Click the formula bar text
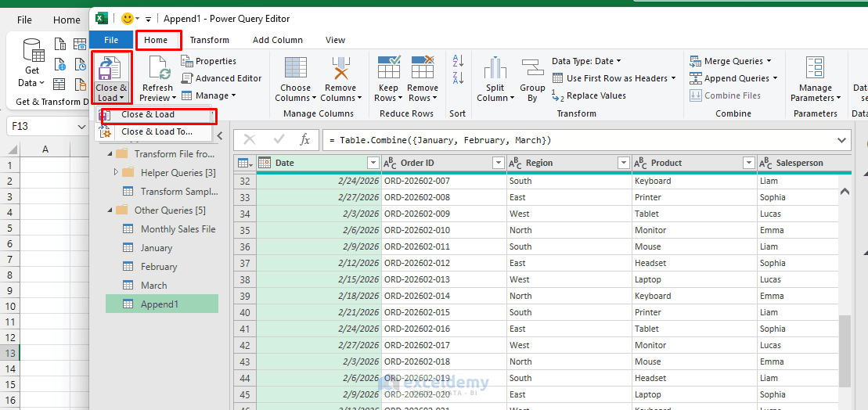The image size is (868, 410). (x=440, y=141)
